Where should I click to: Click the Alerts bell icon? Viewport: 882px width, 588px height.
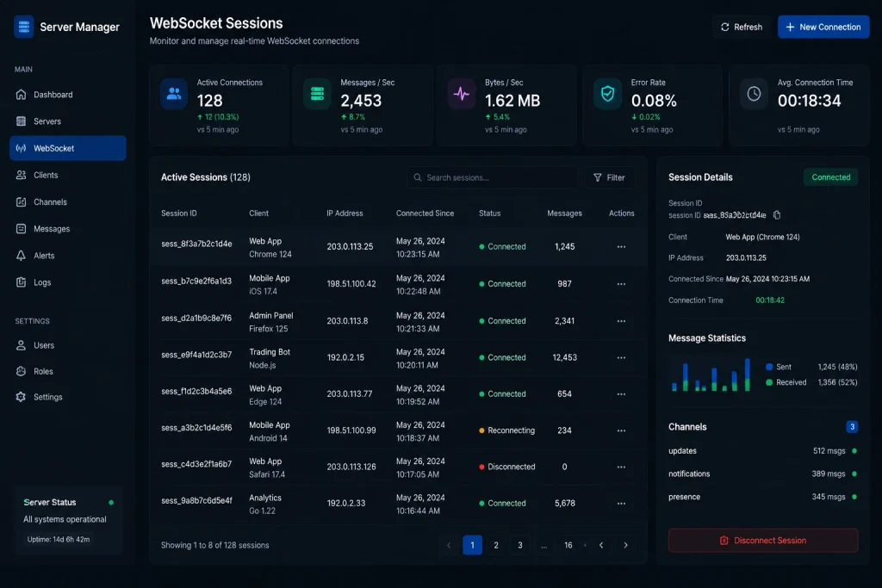(21, 256)
